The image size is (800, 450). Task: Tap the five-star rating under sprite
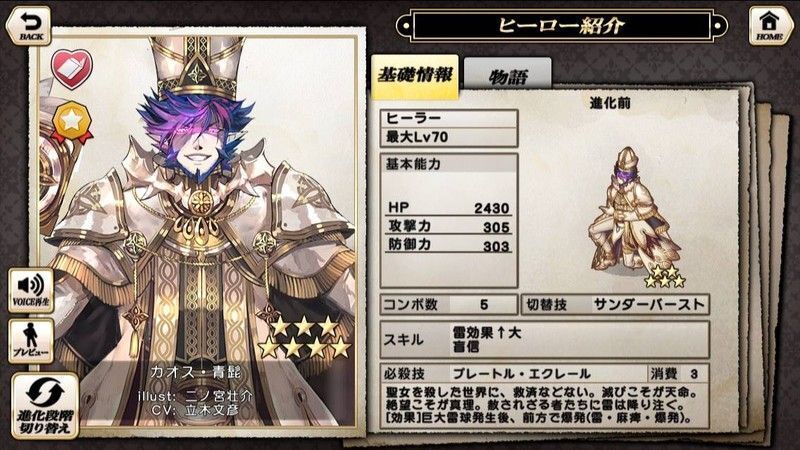coord(664,276)
